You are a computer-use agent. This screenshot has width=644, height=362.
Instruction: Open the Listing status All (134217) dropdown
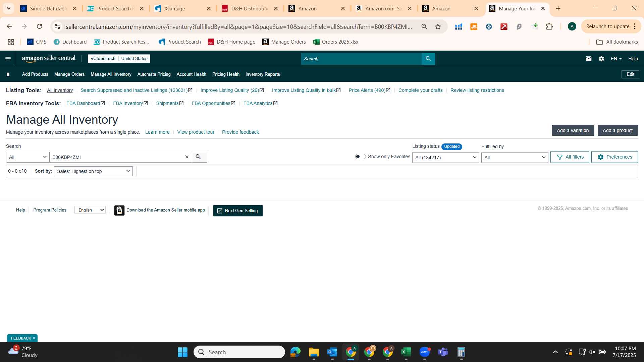(446, 157)
